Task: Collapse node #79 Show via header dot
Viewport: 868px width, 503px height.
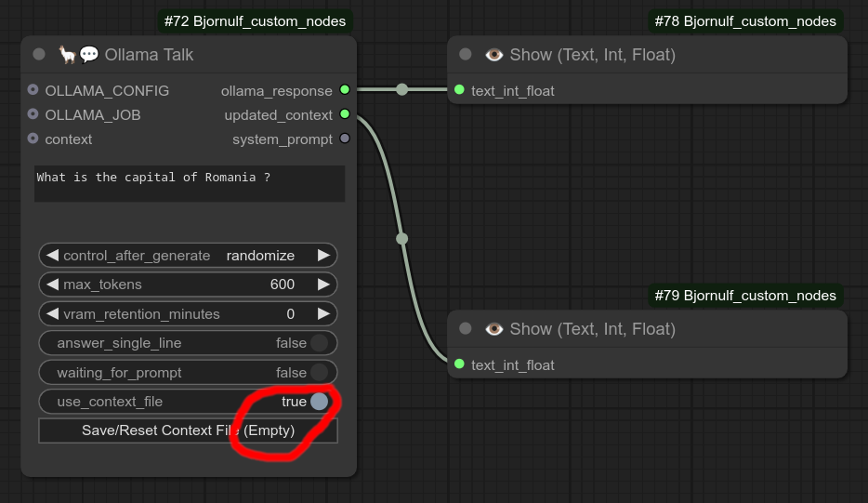Action: click(466, 329)
